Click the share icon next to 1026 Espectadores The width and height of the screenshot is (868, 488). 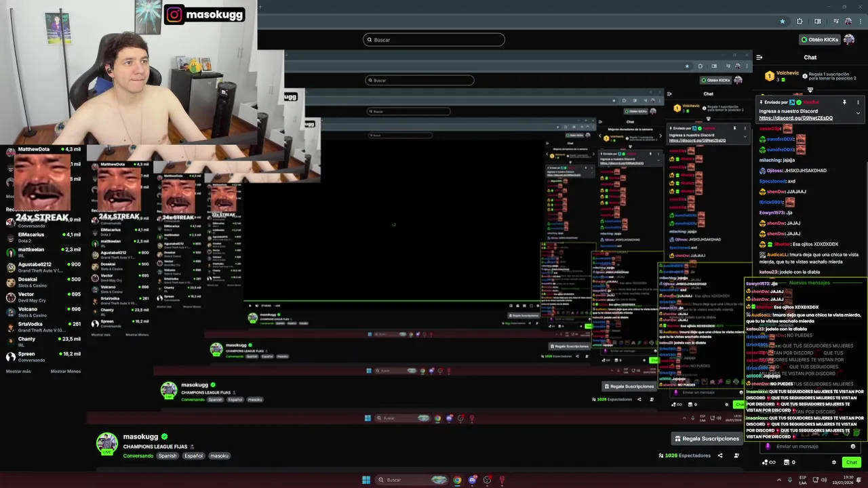pos(719,455)
